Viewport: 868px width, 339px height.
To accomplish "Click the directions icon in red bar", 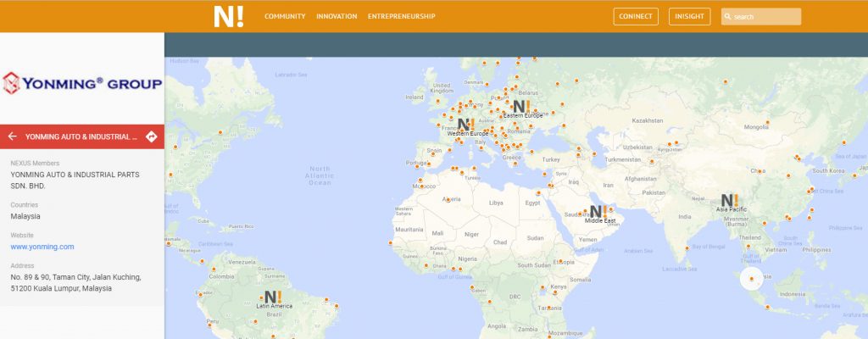I will point(151,136).
